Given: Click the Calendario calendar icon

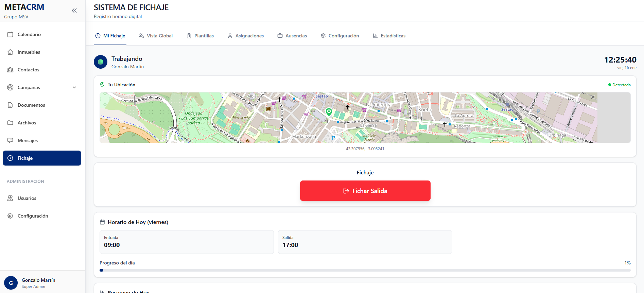Looking at the screenshot, I should (10, 34).
